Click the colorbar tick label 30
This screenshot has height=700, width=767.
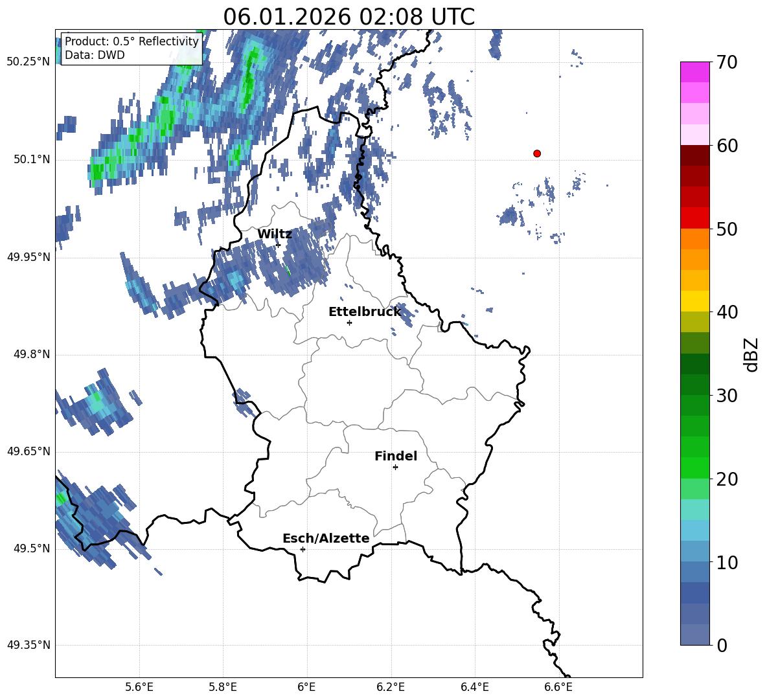727,396
